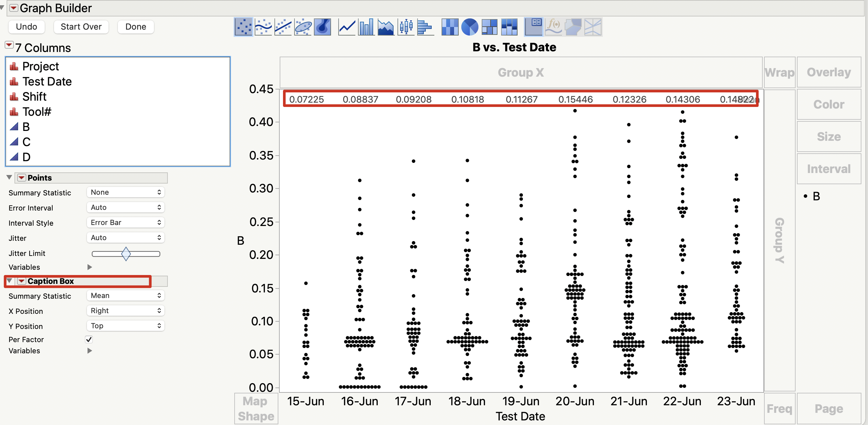
Task: Select the Heatmap element icon
Action: (449, 27)
